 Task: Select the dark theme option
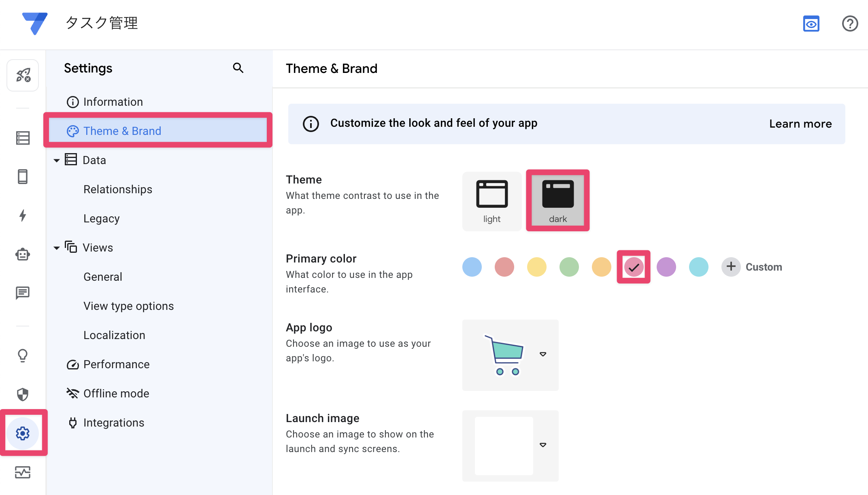coord(557,201)
